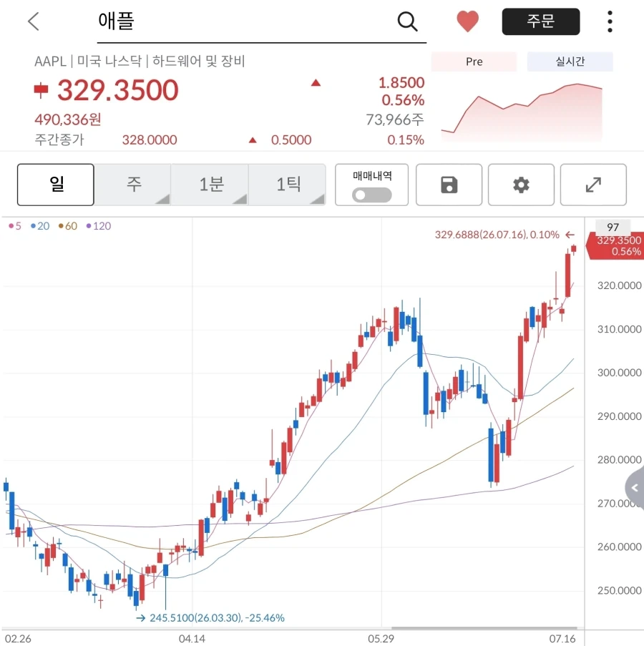
Task: Toggle the 60-day moving average legend
Action: point(68,226)
